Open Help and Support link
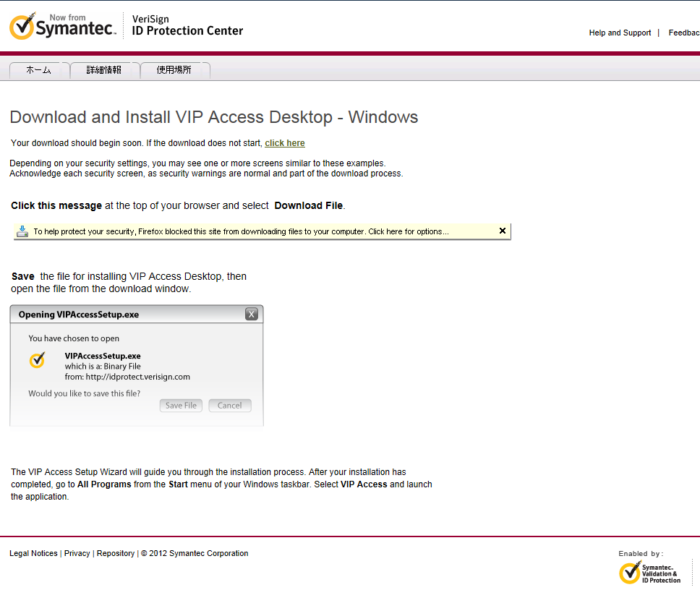This screenshot has width=700, height=590. 620,33
